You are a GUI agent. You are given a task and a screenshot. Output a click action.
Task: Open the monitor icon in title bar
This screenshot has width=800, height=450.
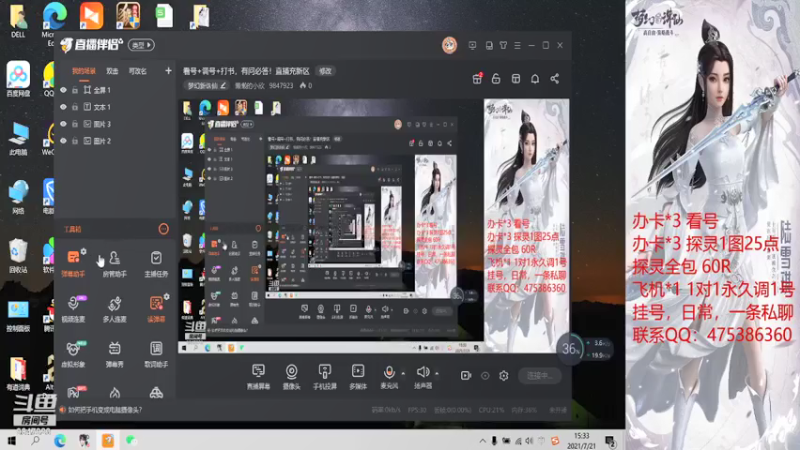tap(472, 45)
